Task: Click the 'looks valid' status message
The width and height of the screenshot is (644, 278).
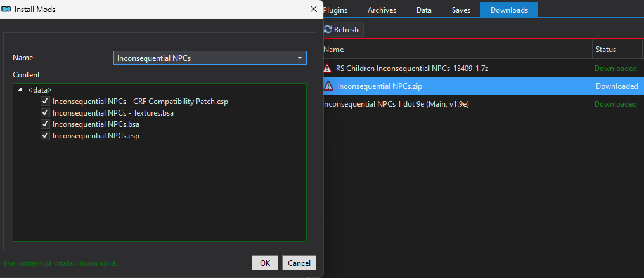Action: pos(60,263)
